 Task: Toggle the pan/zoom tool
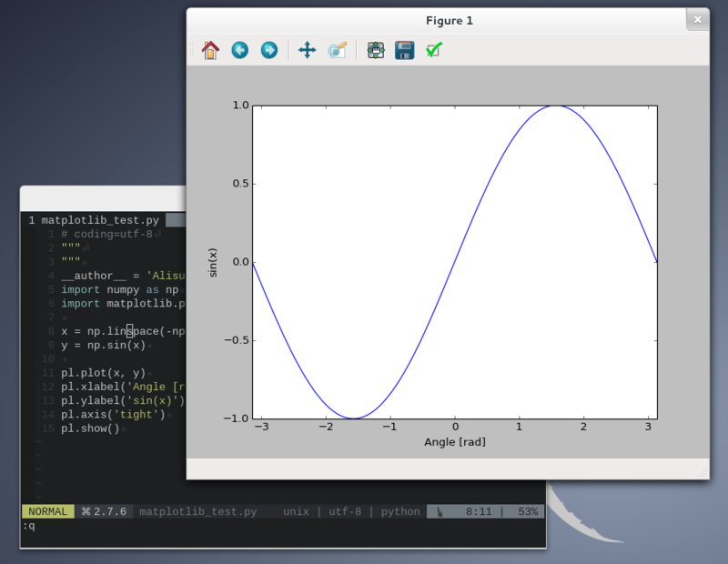pyautogui.click(x=308, y=50)
